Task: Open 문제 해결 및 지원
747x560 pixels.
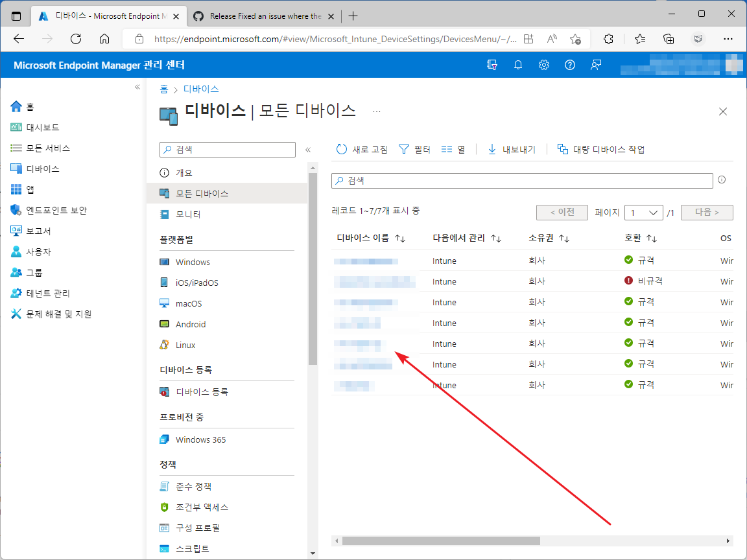Action: [x=51, y=314]
